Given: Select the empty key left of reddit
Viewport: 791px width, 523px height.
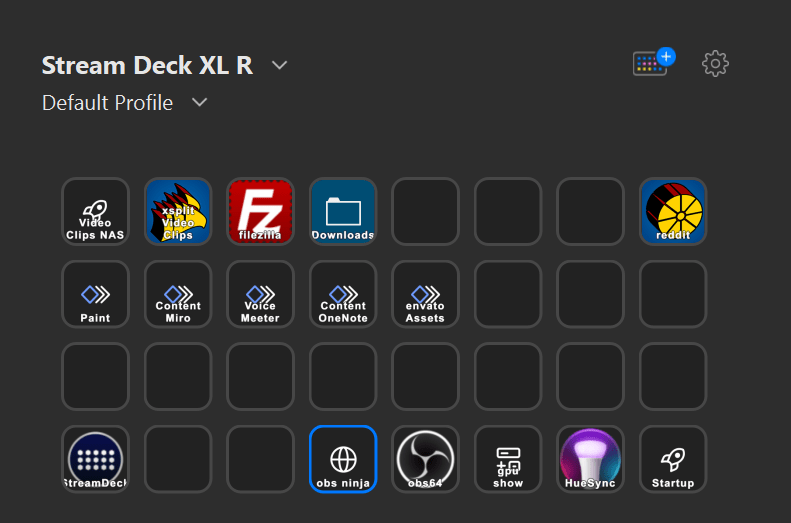Looking at the screenshot, I should pos(590,211).
